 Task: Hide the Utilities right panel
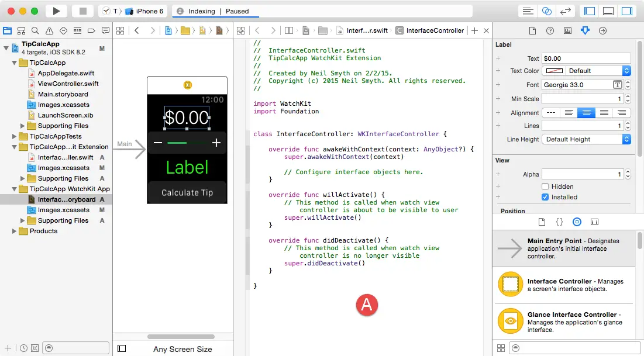pos(627,11)
